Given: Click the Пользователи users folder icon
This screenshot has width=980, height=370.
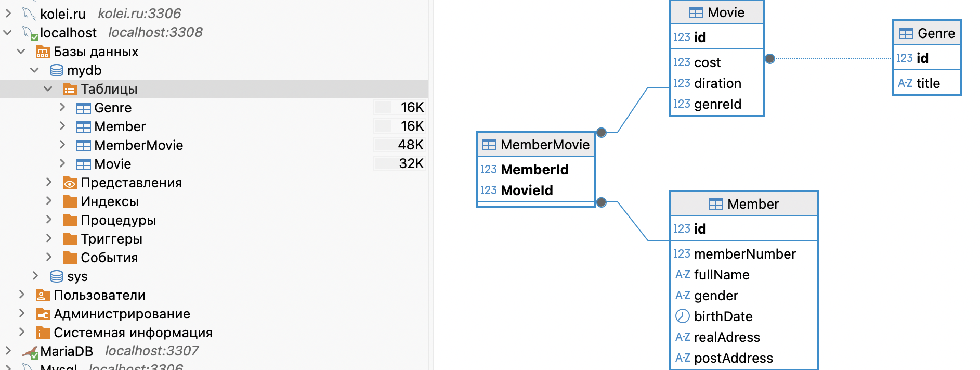Looking at the screenshot, I should point(43,295).
